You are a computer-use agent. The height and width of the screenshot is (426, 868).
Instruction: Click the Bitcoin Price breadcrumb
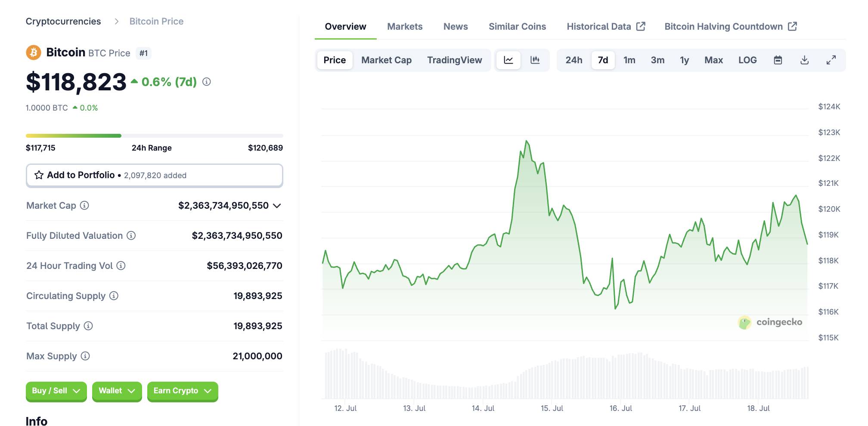[156, 22]
